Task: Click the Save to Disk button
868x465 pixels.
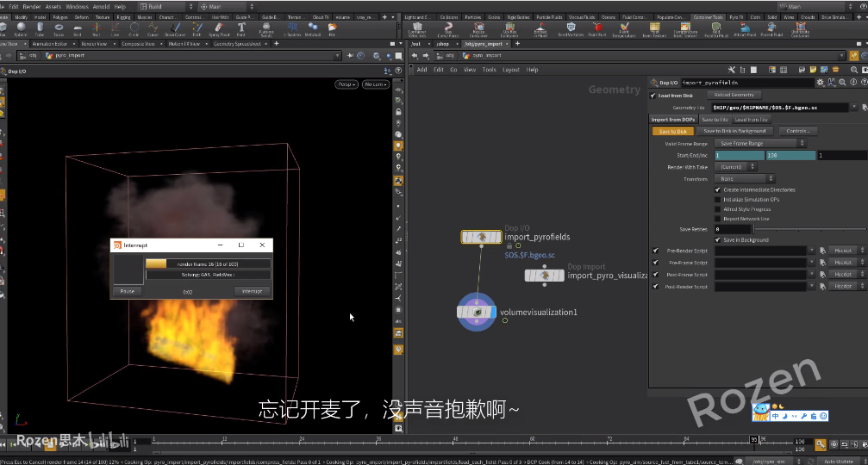Action: (x=672, y=131)
